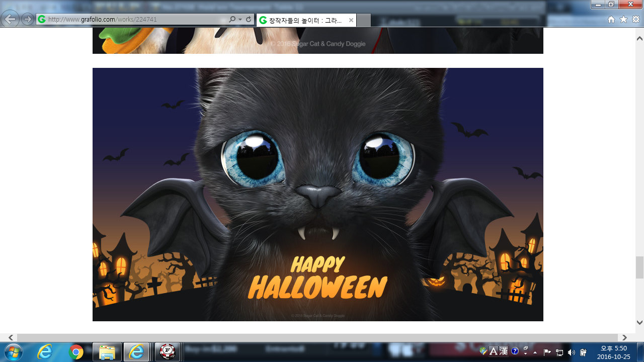
Task: Open the address bar autocomplete dropdown arrow
Action: (x=240, y=20)
